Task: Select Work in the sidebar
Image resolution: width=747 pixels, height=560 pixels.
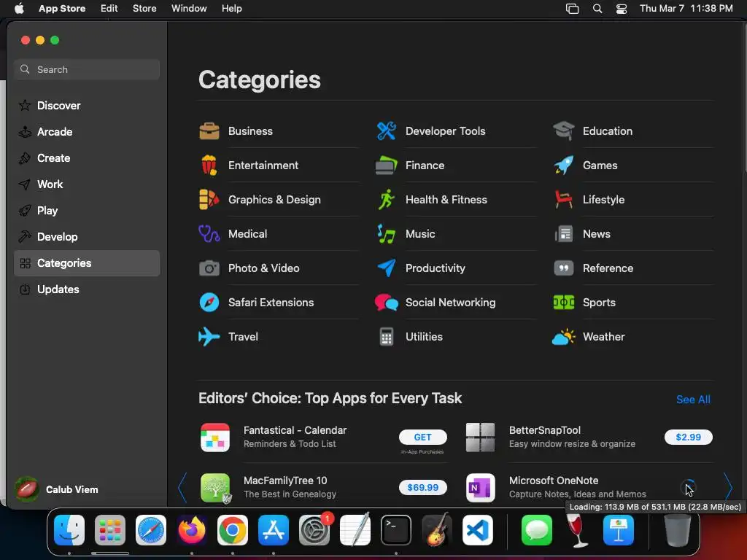Action: coord(87,184)
